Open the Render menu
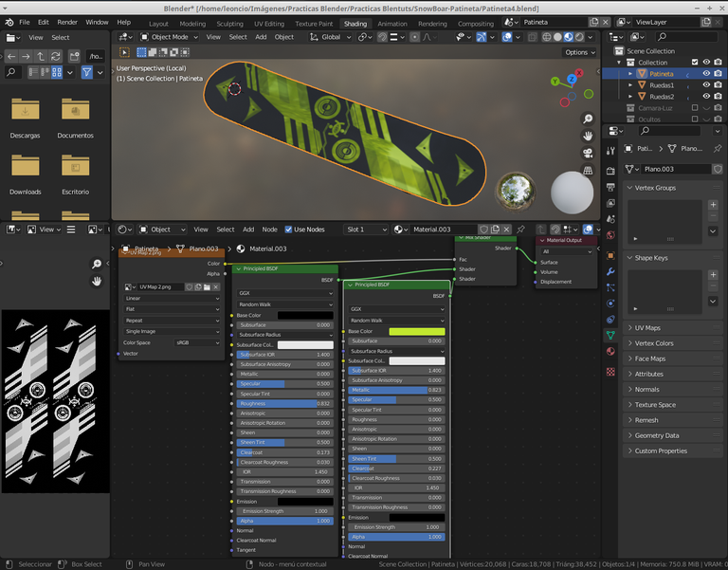Viewport: 728px width, 570px height. click(67, 22)
